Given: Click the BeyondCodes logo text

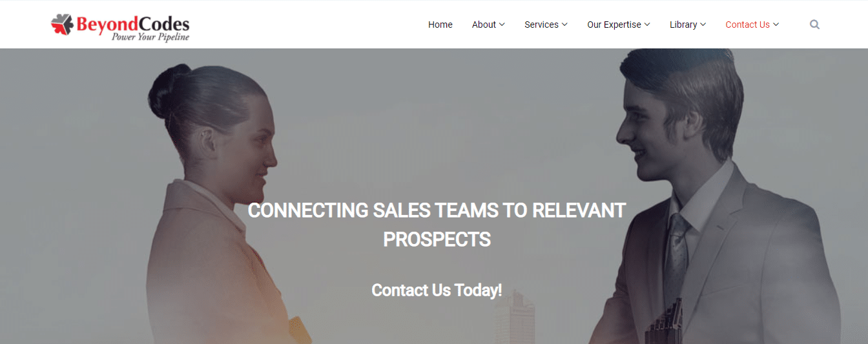Looking at the screenshot, I should click(x=133, y=24).
